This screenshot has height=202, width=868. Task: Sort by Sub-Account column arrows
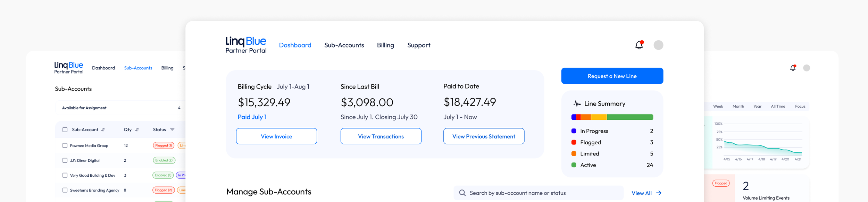coord(103,130)
